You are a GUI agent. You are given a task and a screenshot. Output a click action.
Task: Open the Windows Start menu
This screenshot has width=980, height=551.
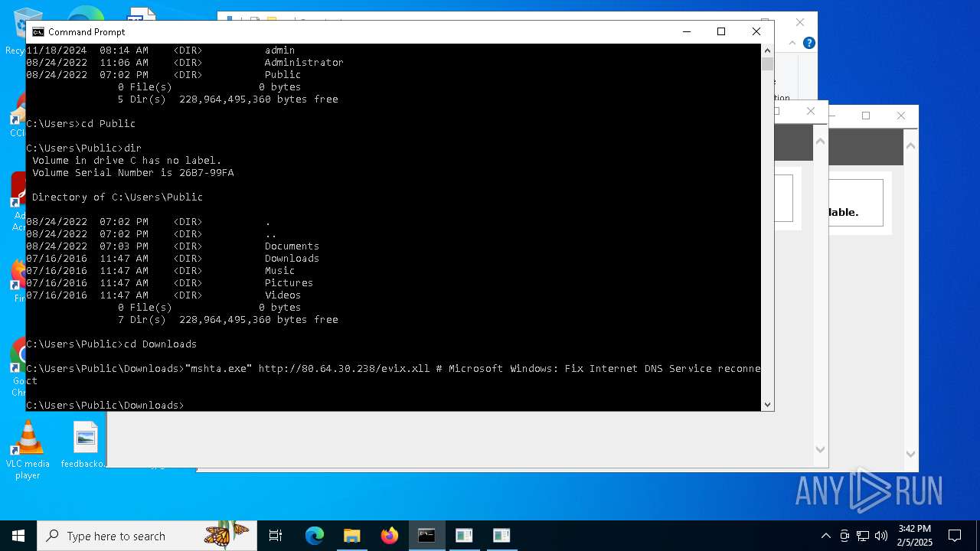pos(18,536)
